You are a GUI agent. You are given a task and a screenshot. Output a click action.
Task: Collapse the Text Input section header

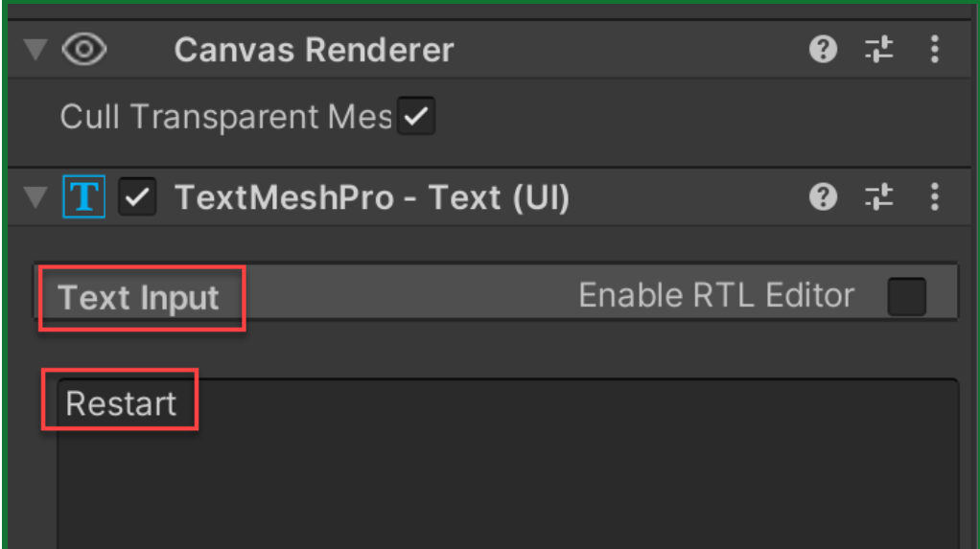point(139,298)
